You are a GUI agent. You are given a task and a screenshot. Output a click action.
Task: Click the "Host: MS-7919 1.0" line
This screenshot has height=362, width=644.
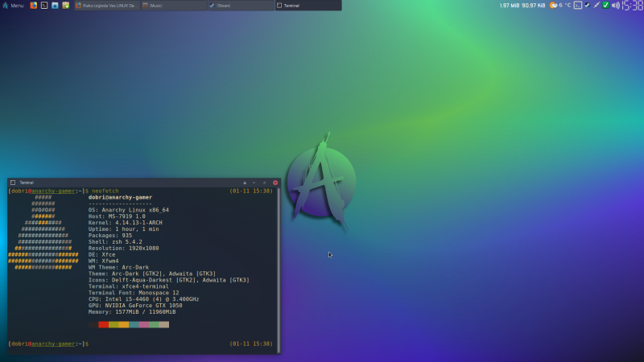coord(117,216)
